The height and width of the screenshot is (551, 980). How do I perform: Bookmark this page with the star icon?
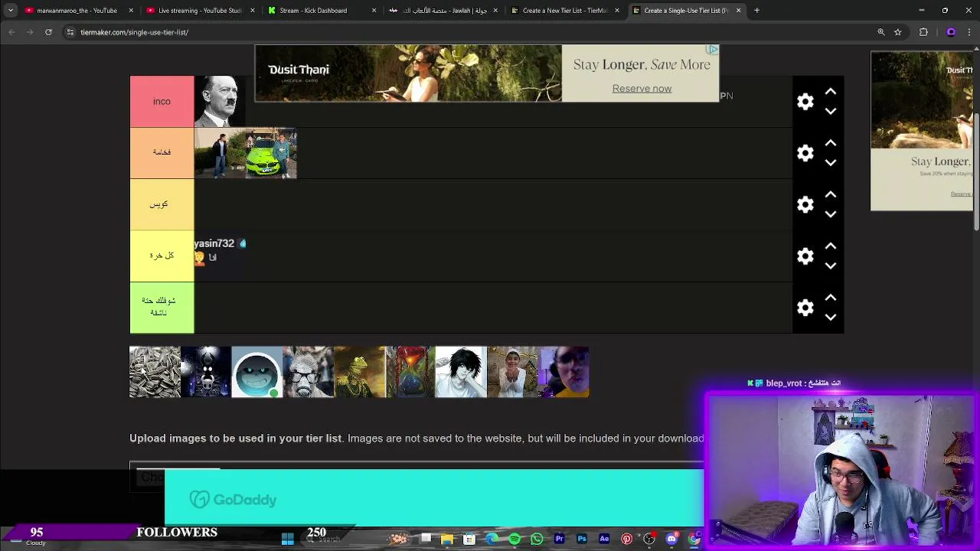[x=898, y=32]
